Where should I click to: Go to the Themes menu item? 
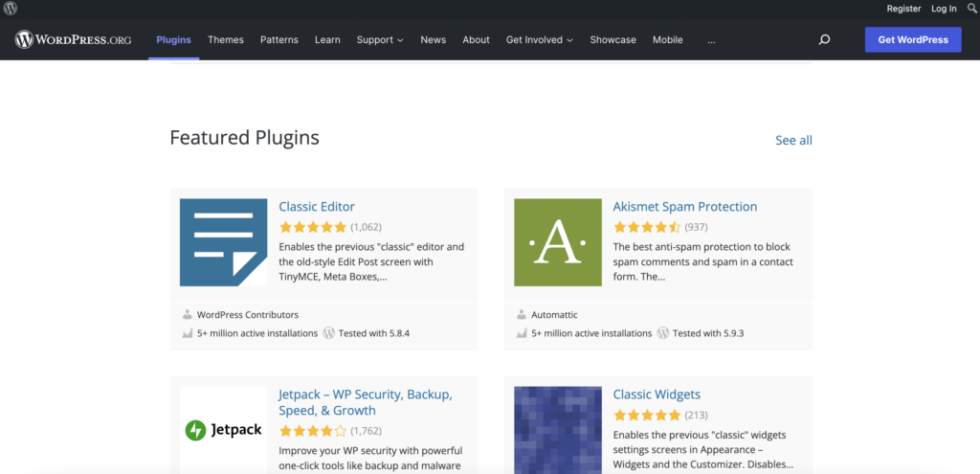[x=226, y=40]
